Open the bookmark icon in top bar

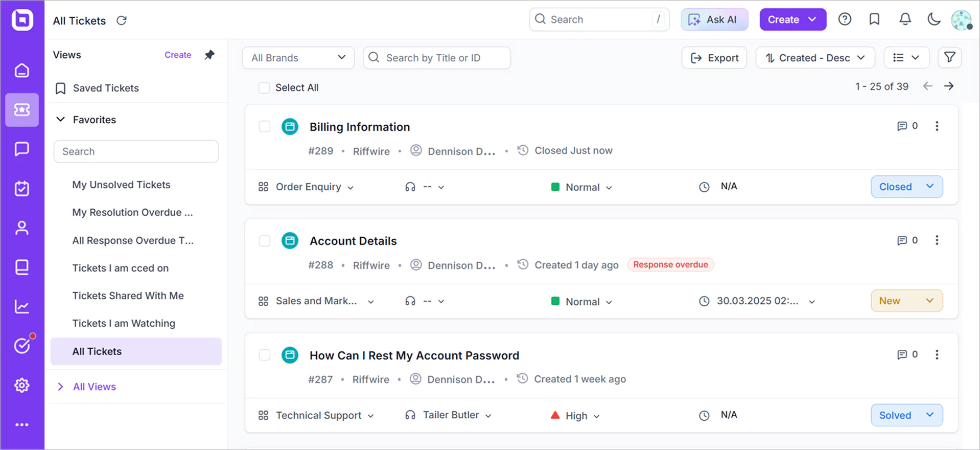tap(874, 19)
